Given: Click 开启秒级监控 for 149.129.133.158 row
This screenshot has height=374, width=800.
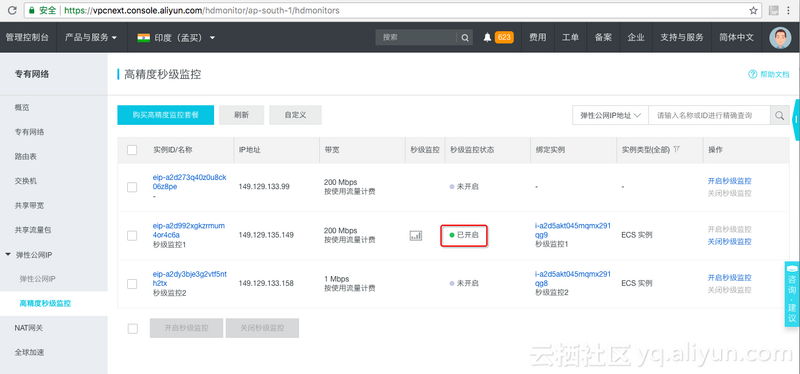Looking at the screenshot, I should pos(730,278).
